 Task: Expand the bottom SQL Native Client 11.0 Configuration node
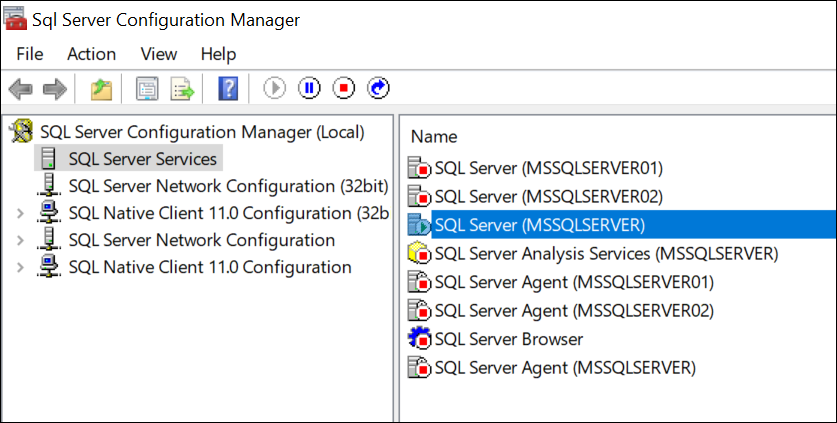pyautogui.click(x=20, y=267)
